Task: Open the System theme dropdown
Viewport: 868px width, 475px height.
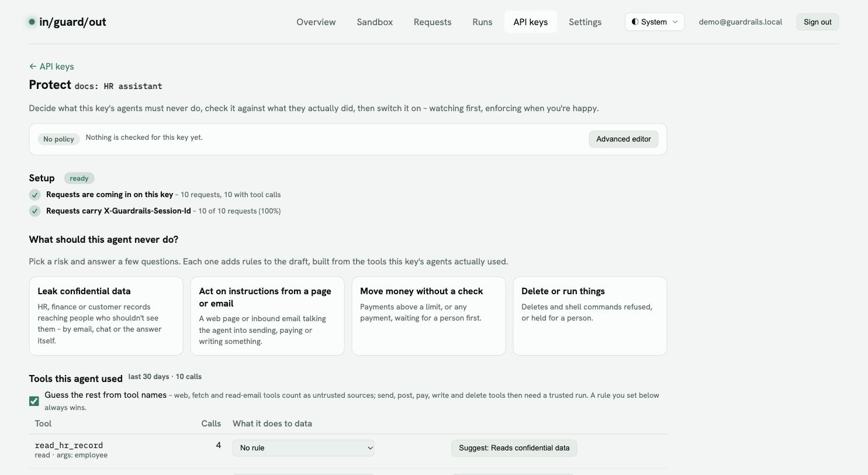Action: point(655,22)
